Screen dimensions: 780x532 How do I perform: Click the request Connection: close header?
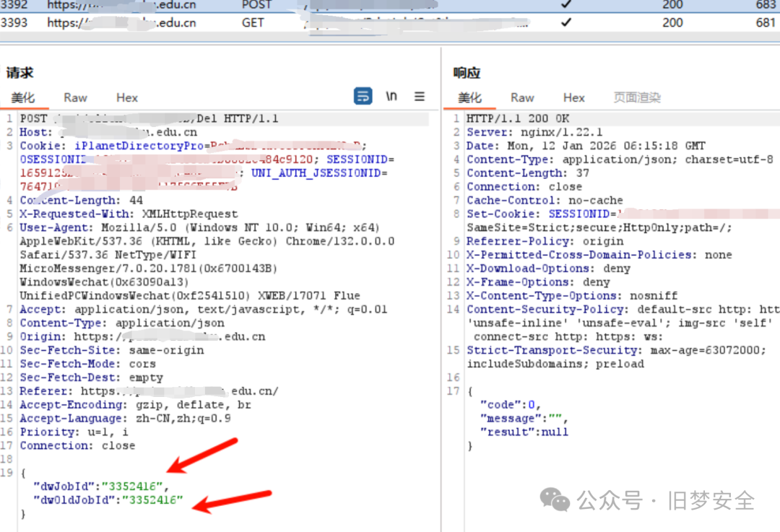[x=77, y=445]
